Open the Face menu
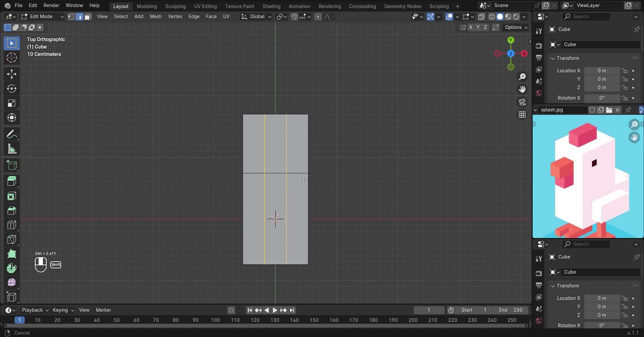Viewport: 644px width, 337px height. tap(211, 16)
